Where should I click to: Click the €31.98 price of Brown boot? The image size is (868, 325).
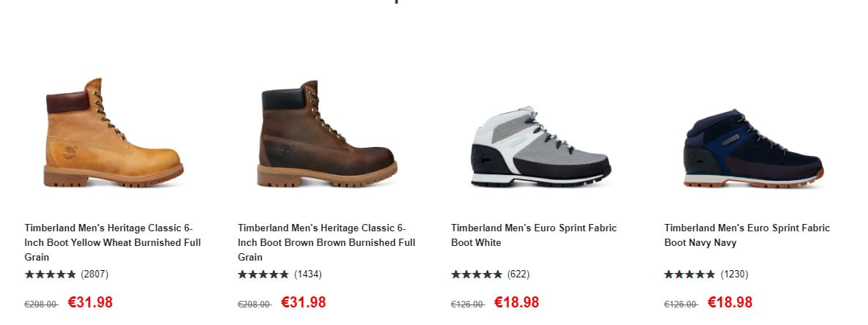point(303,302)
